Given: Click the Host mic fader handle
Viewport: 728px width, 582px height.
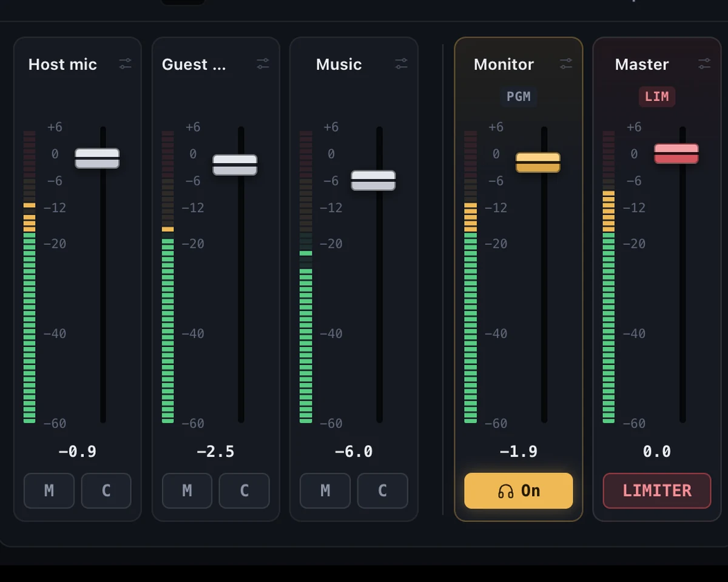Looking at the screenshot, I should coord(97,158).
